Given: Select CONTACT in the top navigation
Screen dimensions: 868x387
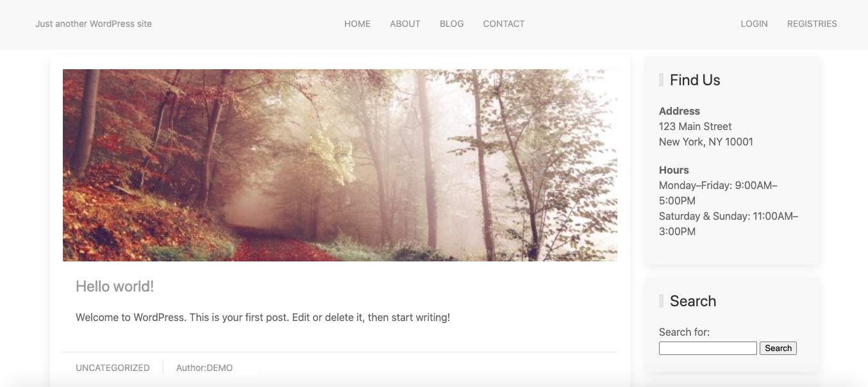Looking at the screenshot, I should (x=504, y=24).
